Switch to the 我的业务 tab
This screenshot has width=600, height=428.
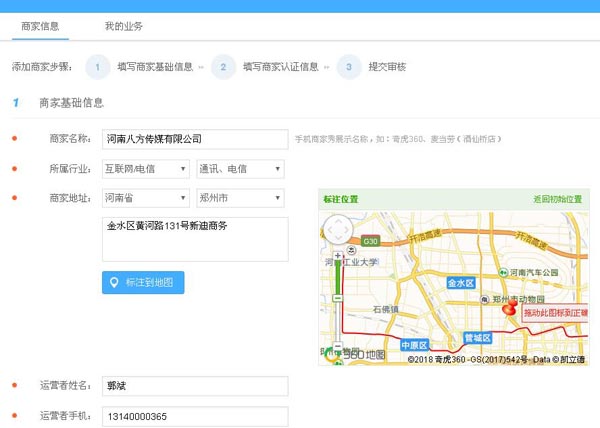point(123,25)
